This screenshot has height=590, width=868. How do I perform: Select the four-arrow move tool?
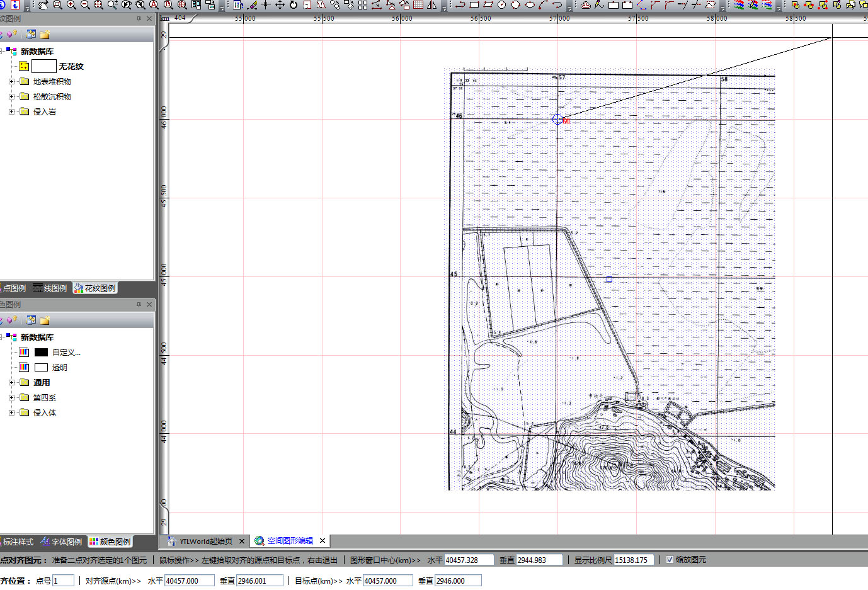pos(280,4)
